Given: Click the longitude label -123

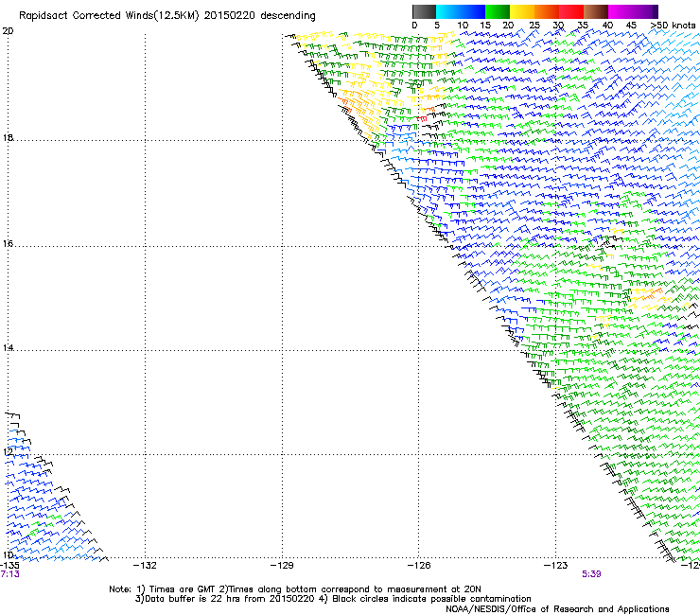Looking at the screenshot, I should (556, 566).
